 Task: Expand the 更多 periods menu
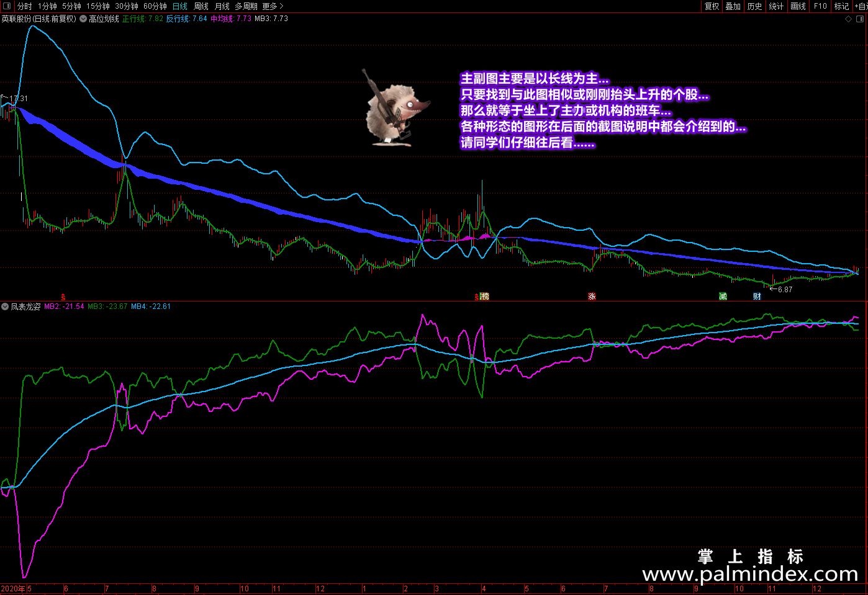tap(273, 6)
